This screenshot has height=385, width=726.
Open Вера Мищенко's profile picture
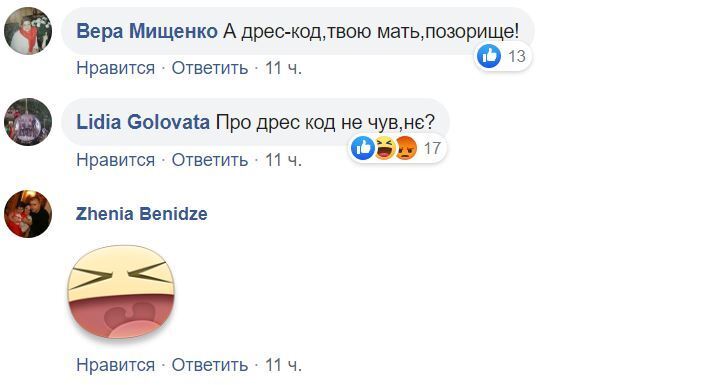pyautogui.click(x=28, y=31)
